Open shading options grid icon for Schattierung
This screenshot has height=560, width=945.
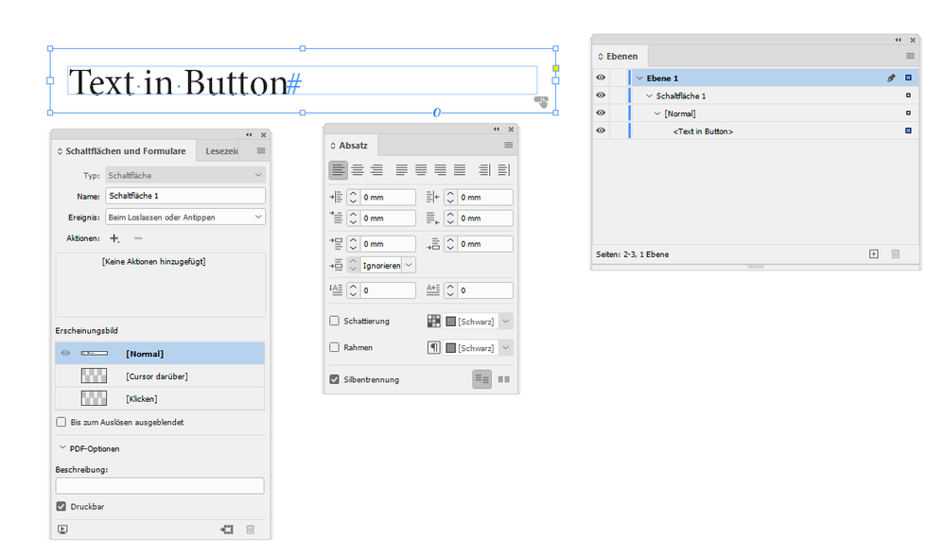point(434,322)
